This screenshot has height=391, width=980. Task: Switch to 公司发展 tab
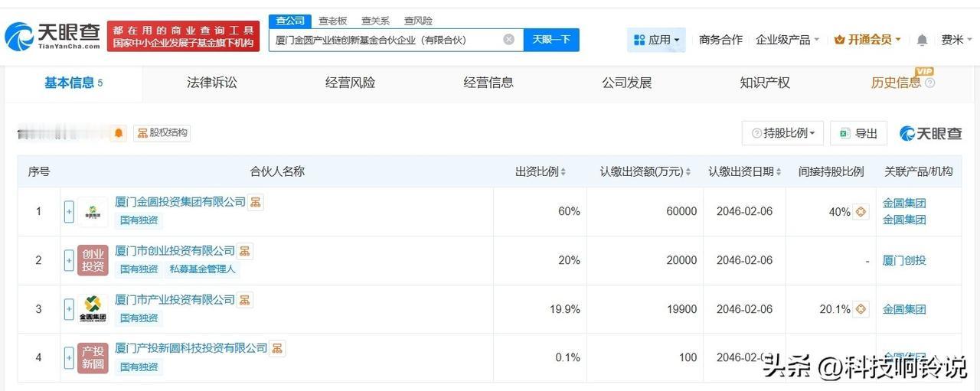pos(626,83)
